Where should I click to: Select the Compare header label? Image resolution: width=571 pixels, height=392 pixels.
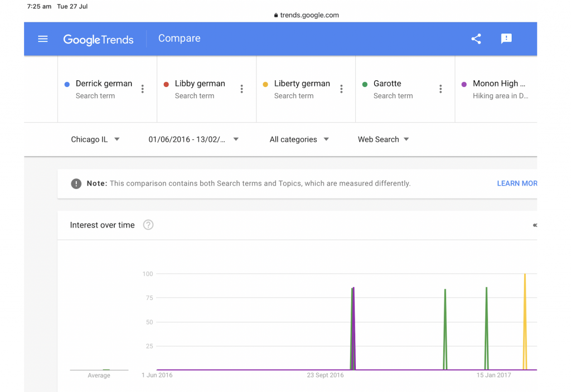(179, 38)
